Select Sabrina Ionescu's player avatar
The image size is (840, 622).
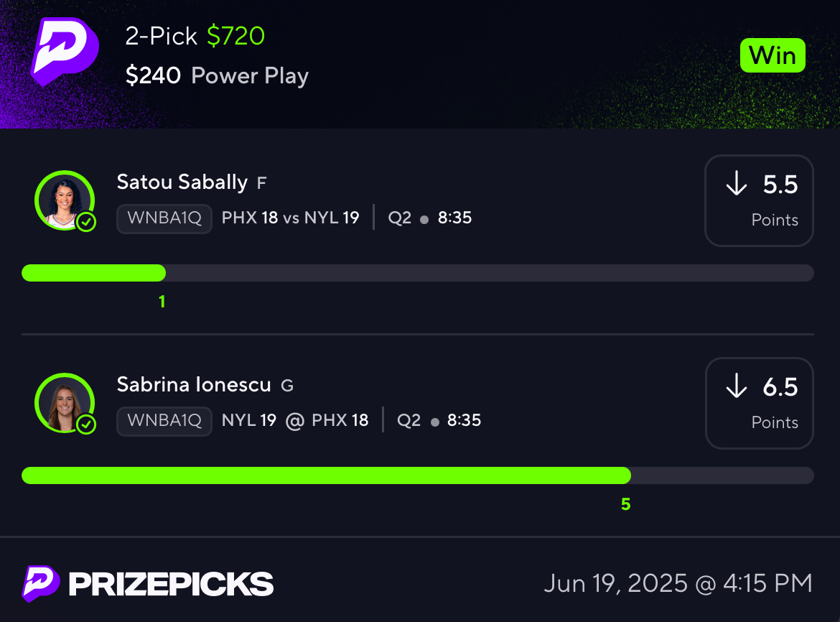click(65, 403)
